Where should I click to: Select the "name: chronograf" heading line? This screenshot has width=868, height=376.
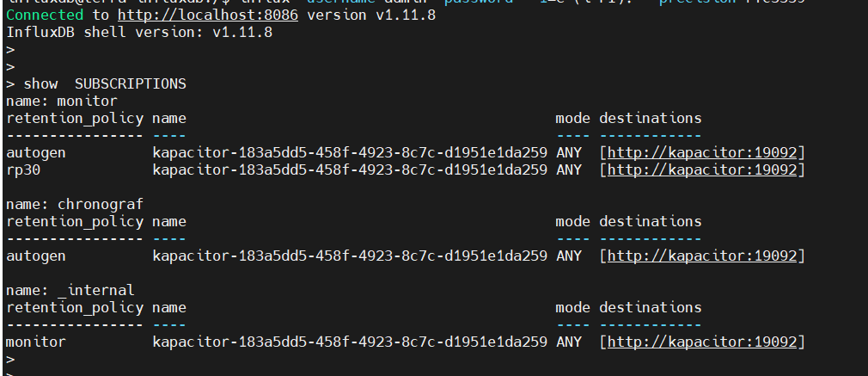tap(74, 205)
